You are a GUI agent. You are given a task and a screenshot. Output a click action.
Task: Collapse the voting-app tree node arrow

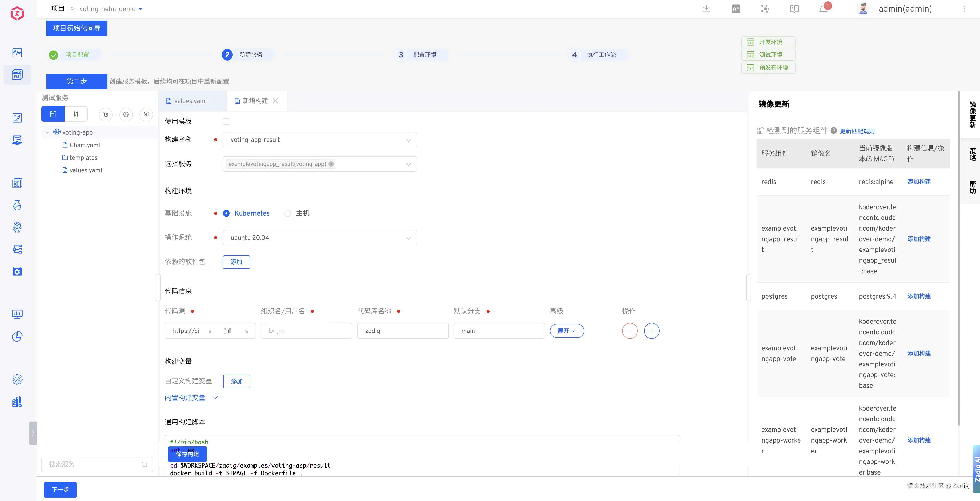pos(47,133)
